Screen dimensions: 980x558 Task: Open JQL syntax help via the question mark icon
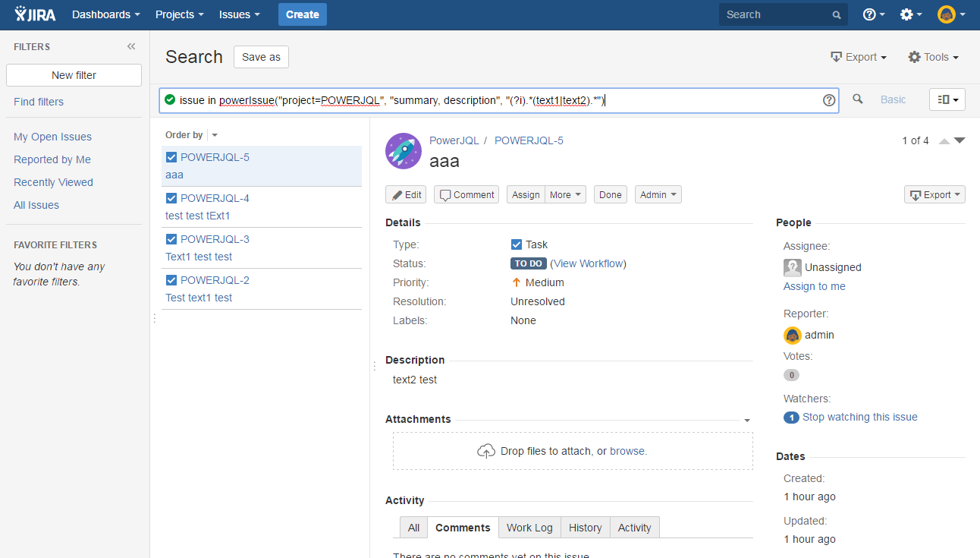click(x=828, y=99)
